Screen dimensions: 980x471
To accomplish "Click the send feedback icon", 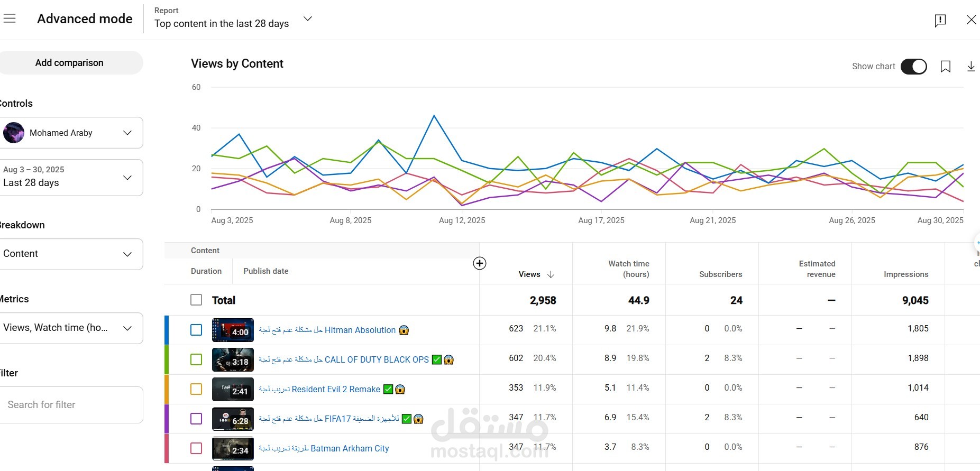I will pos(940,20).
